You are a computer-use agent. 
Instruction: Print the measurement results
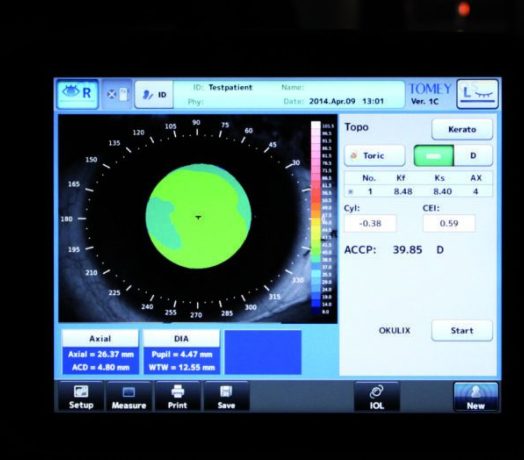[x=177, y=397]
